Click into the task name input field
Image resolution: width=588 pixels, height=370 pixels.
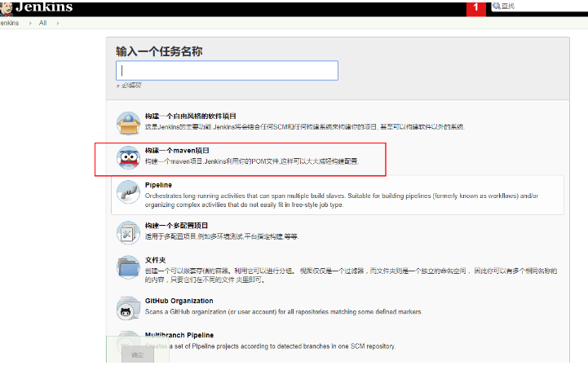[x=227, y=70]
